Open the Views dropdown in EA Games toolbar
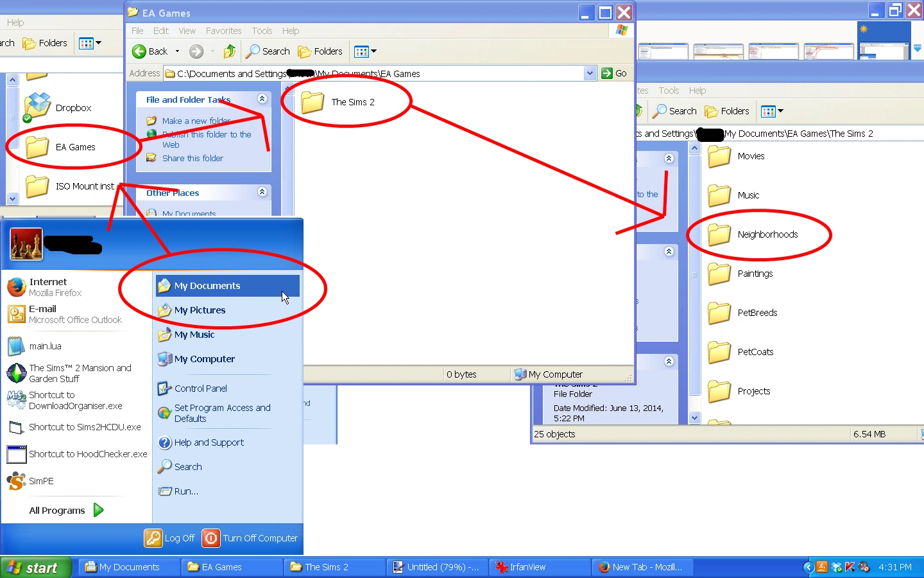This screenshot has width=924, height=578. point(365,51)
